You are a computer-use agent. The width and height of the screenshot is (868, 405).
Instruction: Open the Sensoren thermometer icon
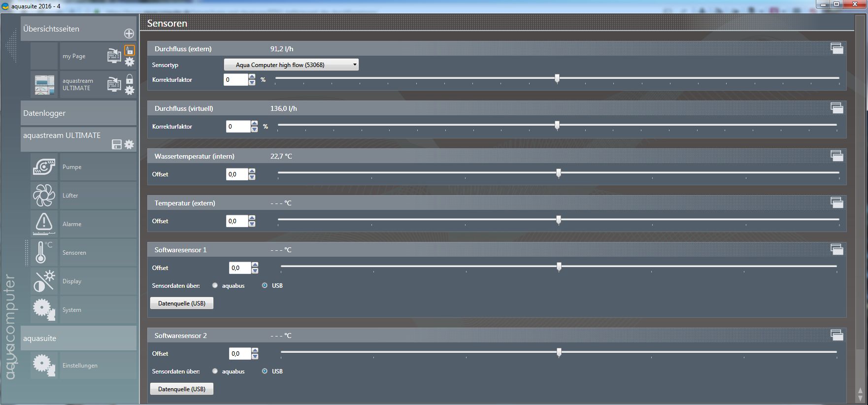(44, 253)
